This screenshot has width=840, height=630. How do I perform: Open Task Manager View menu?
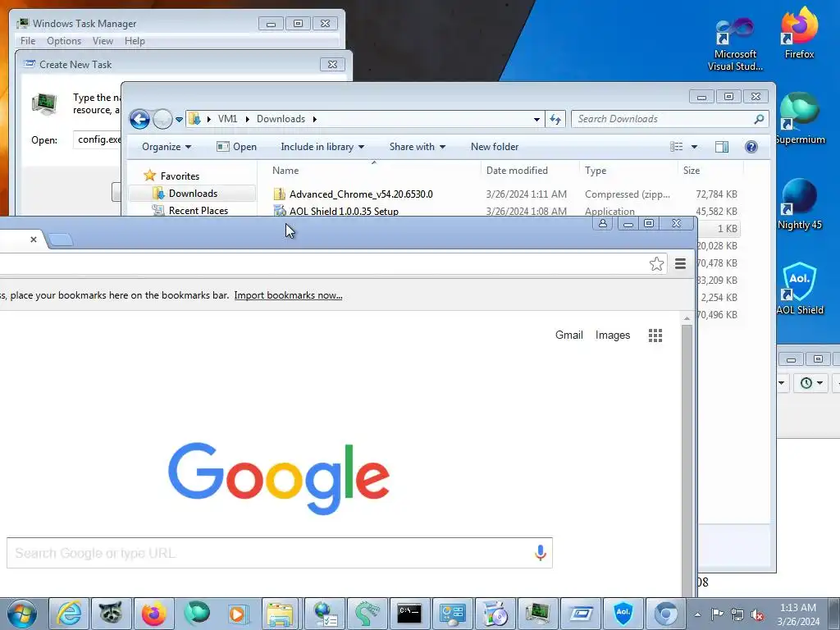(103, 41)
